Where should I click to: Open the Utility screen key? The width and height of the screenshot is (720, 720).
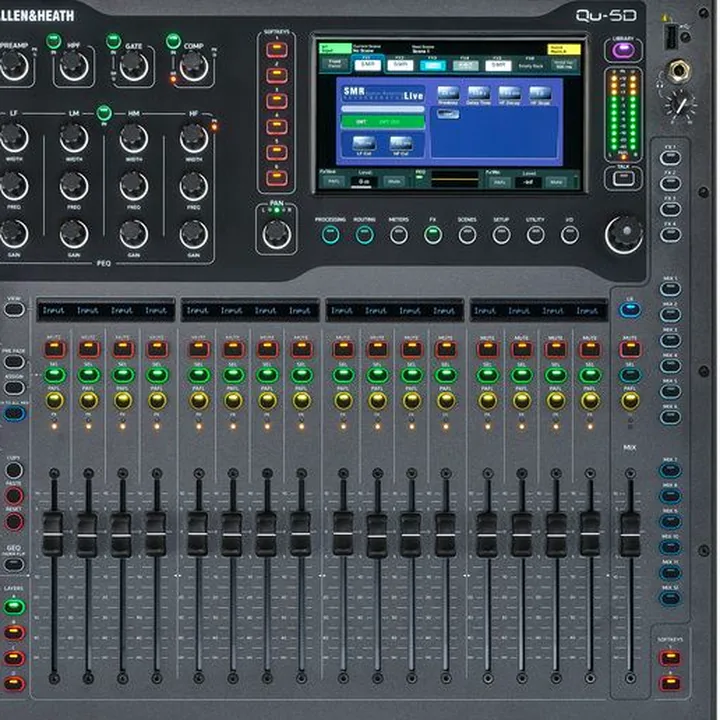coord(535,235)
